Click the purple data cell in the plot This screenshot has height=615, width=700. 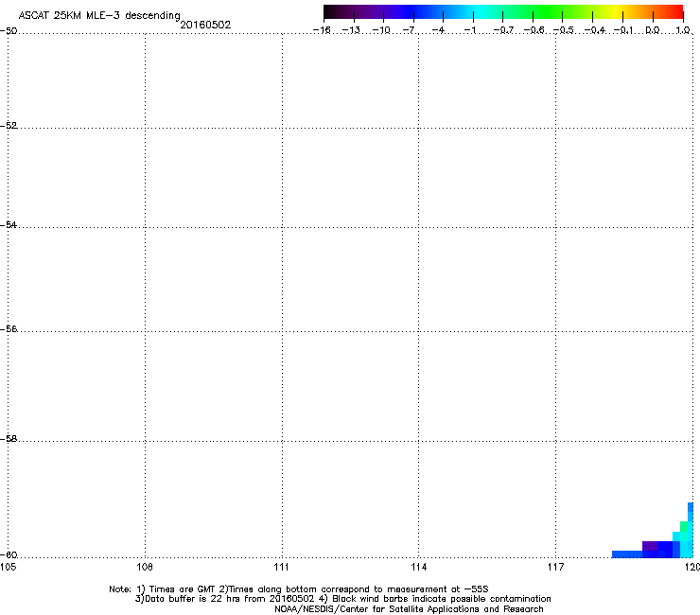click(x=650, y=546)
